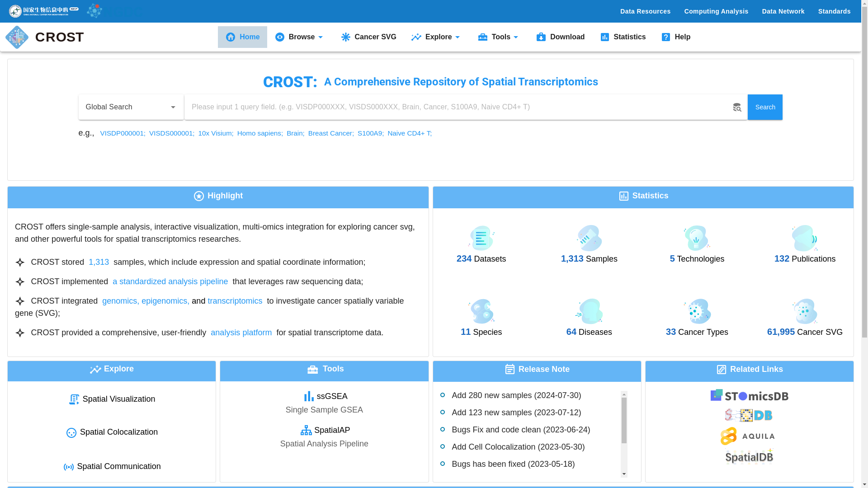Click the Spatial Colocalization icon

click(71, 433)
